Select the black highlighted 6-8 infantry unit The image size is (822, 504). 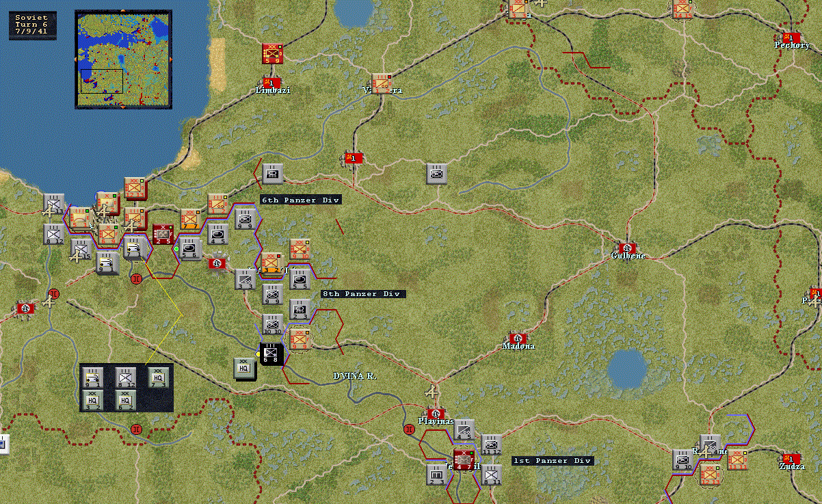pos(271,354)
